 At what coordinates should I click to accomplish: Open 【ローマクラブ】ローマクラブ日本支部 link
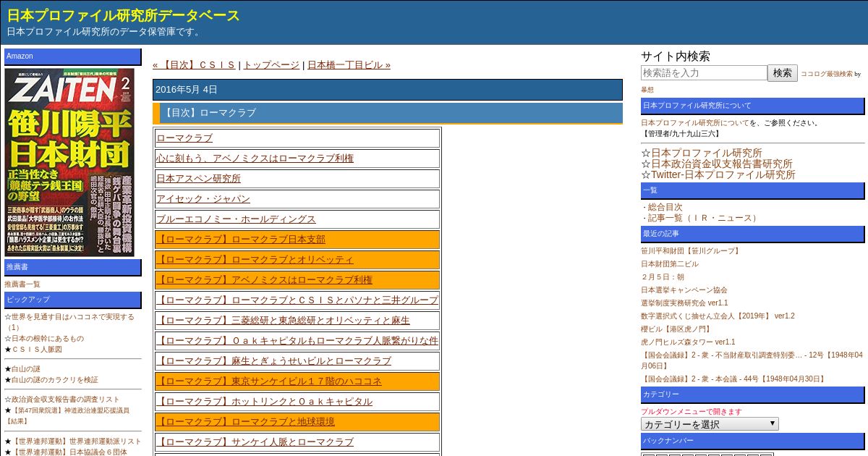point(241,240)
